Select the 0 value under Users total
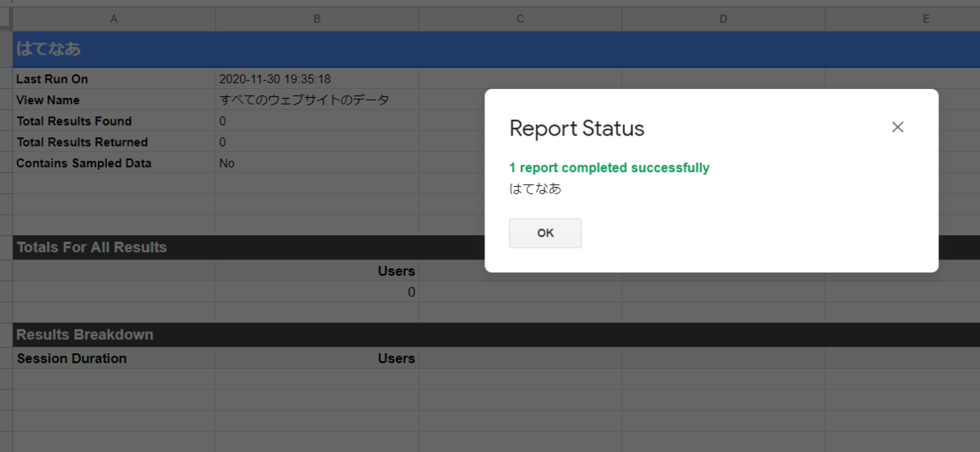This screenshot has width=980, height=452. click(x=317, y=292)
